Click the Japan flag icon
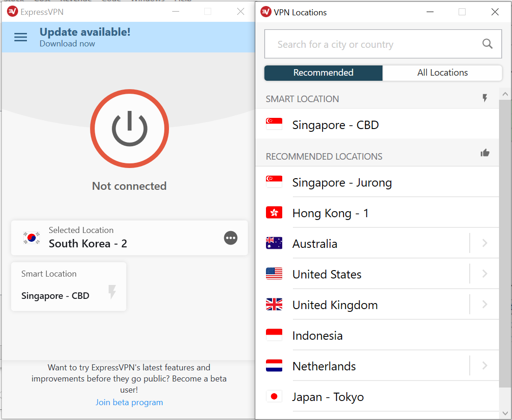Viewport: 512px width, 420px height. pyautogui.click(x=274, y=396)
